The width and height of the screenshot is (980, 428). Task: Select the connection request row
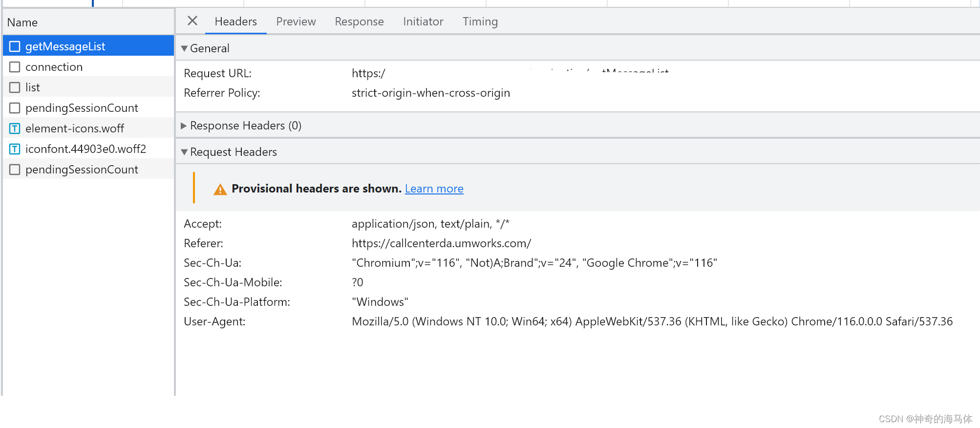click(88, 67)
